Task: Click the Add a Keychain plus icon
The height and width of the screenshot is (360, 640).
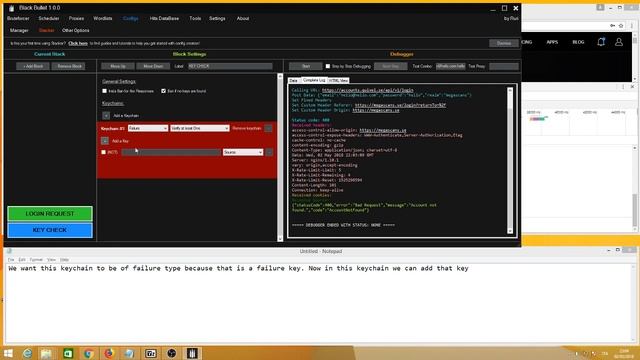Action: [106, 116]
